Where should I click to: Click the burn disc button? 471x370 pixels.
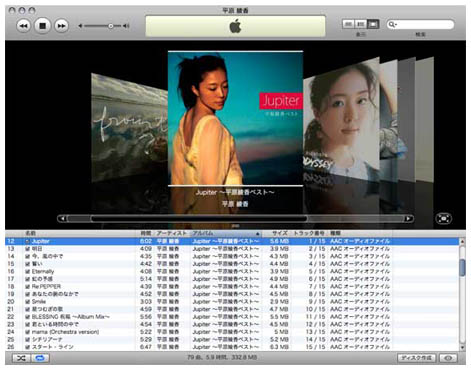[x=417, y=358]
